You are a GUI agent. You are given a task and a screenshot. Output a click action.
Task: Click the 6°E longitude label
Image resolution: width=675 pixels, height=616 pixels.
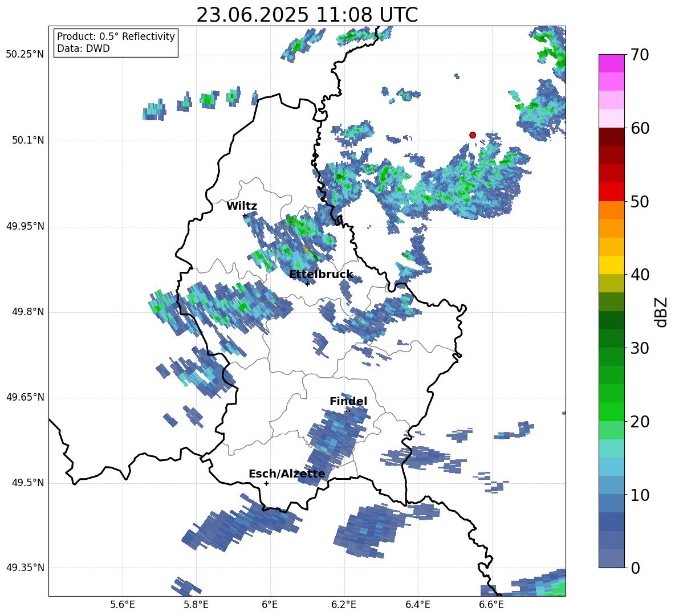pyautogui.click(x=270, y=605)
